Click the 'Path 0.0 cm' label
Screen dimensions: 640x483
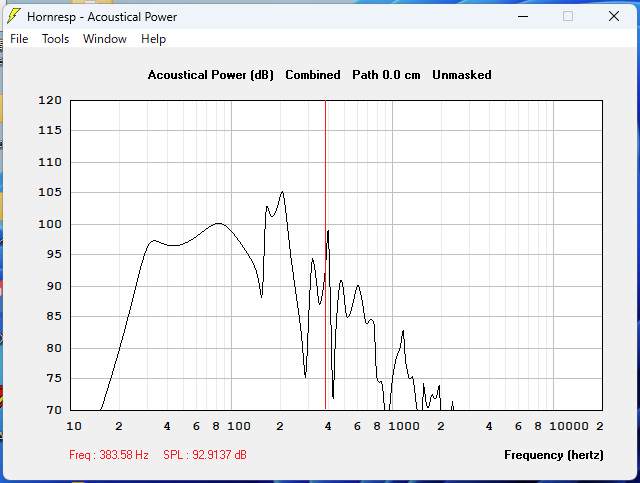(x=386, y=75)
